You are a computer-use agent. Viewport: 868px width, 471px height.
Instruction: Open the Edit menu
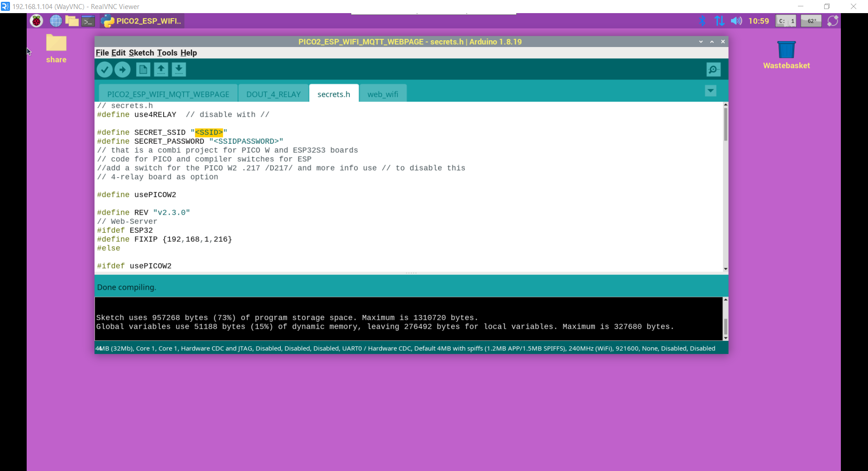[118, 53]
